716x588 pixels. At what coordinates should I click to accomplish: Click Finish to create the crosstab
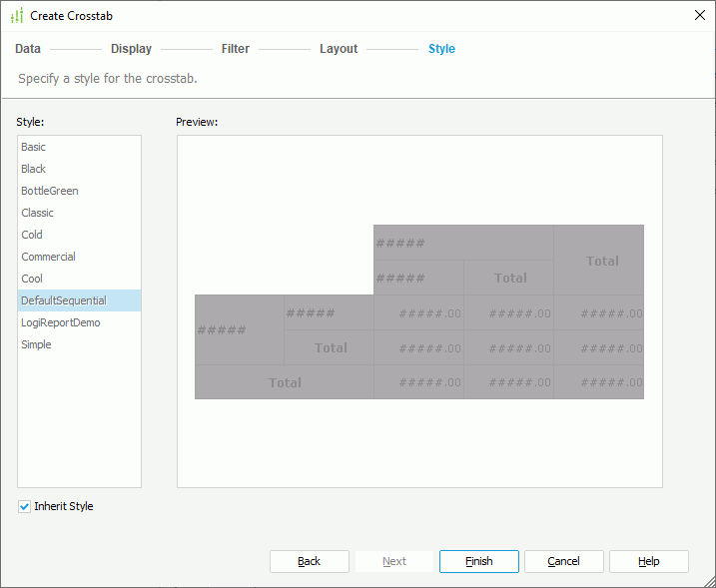tap(478, 561)
